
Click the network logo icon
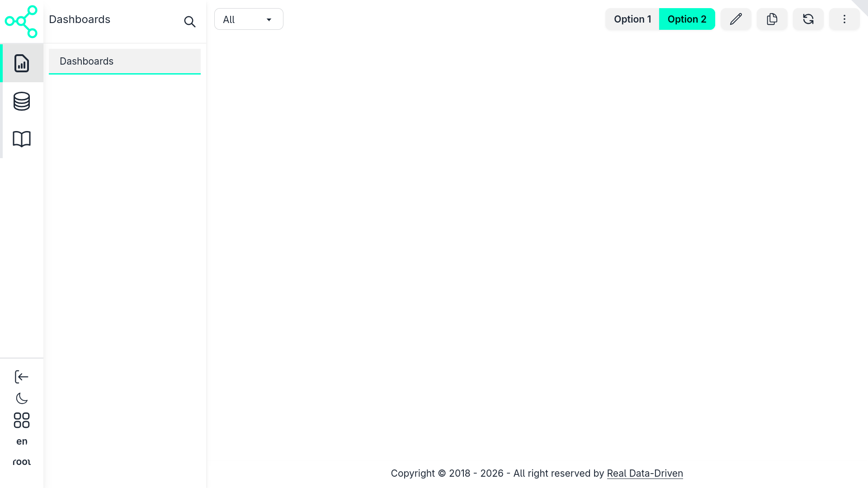[x=21, y=21]
